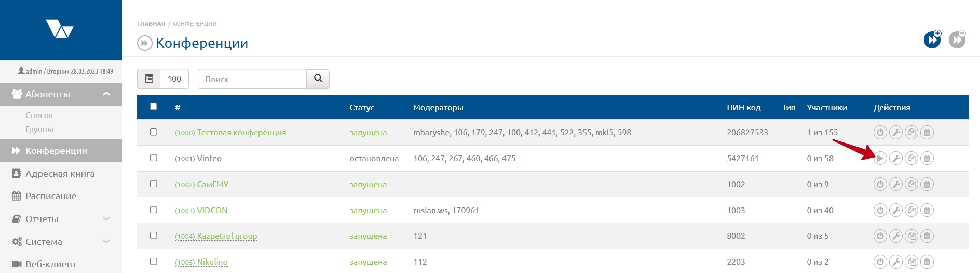This screenshot has height=273, width=980.
Task: Open settings wrench for СамГМУ conference
Action: 896,184
